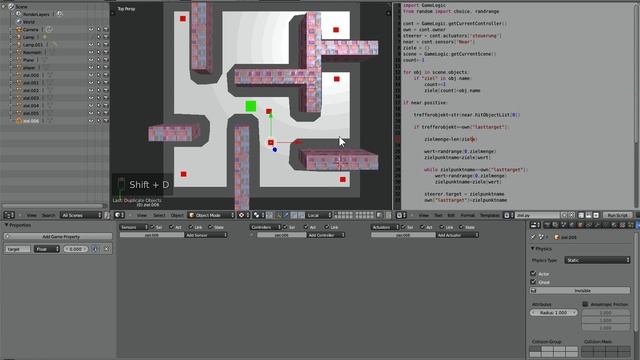Open the 3D View Select menu
This screenshot has width=640, height=360.
(159, 215)
